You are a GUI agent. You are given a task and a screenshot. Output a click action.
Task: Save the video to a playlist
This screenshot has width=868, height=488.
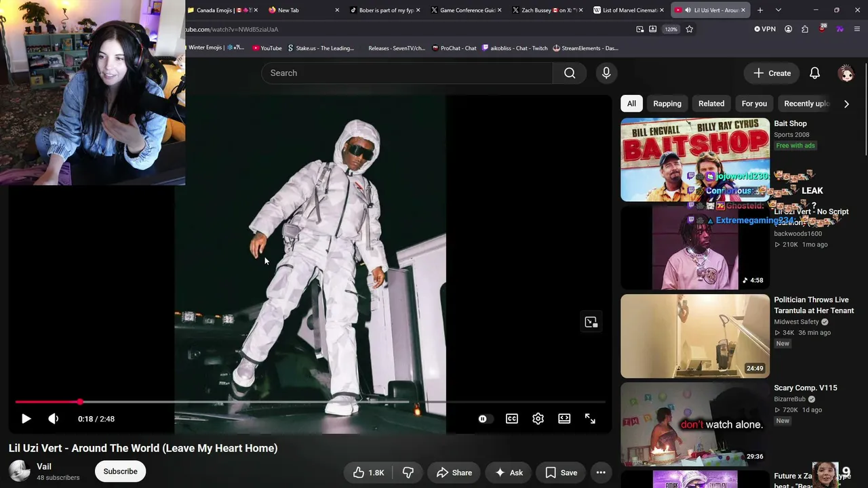[561, 472]
